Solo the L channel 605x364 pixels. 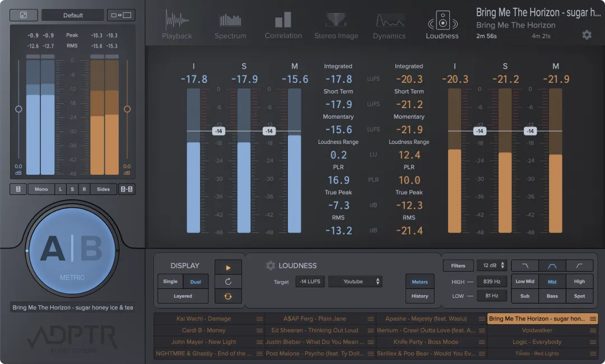pyautogui.click(x=60, y=189)
